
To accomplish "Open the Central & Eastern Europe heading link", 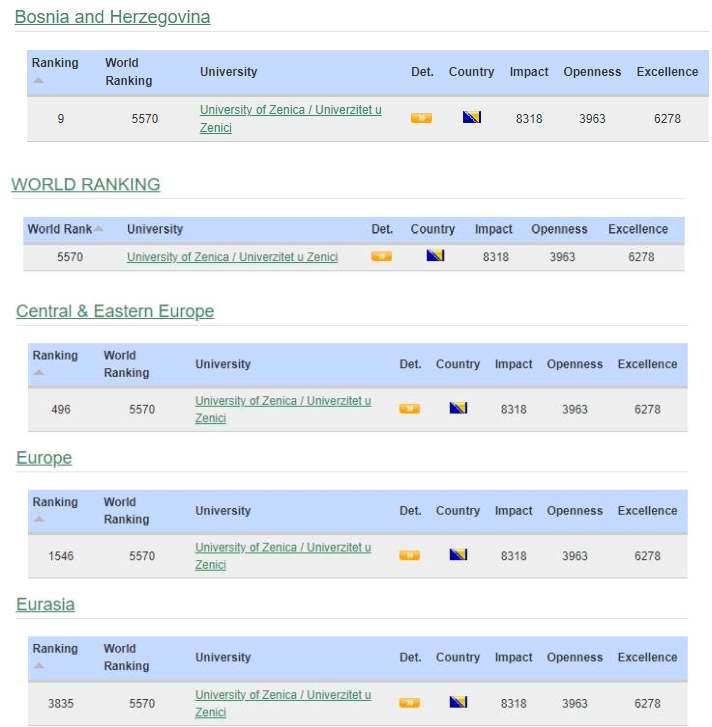I will pos(115,311).
